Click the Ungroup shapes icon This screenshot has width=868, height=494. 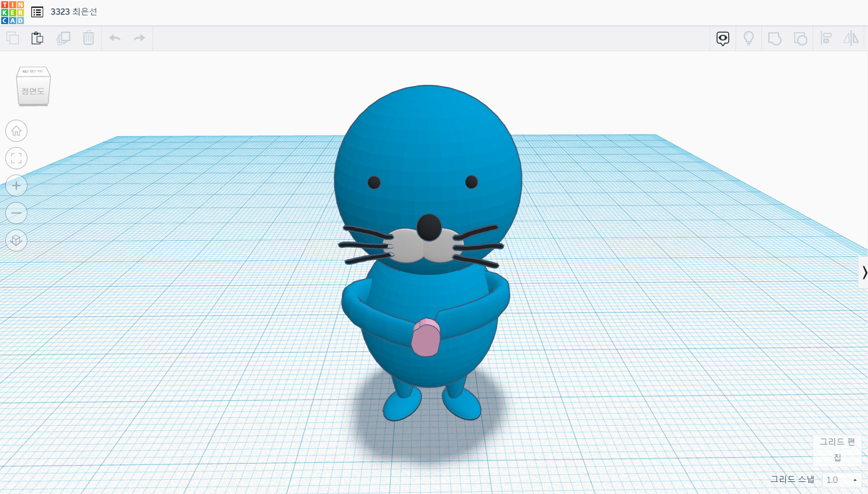point(800,38)
